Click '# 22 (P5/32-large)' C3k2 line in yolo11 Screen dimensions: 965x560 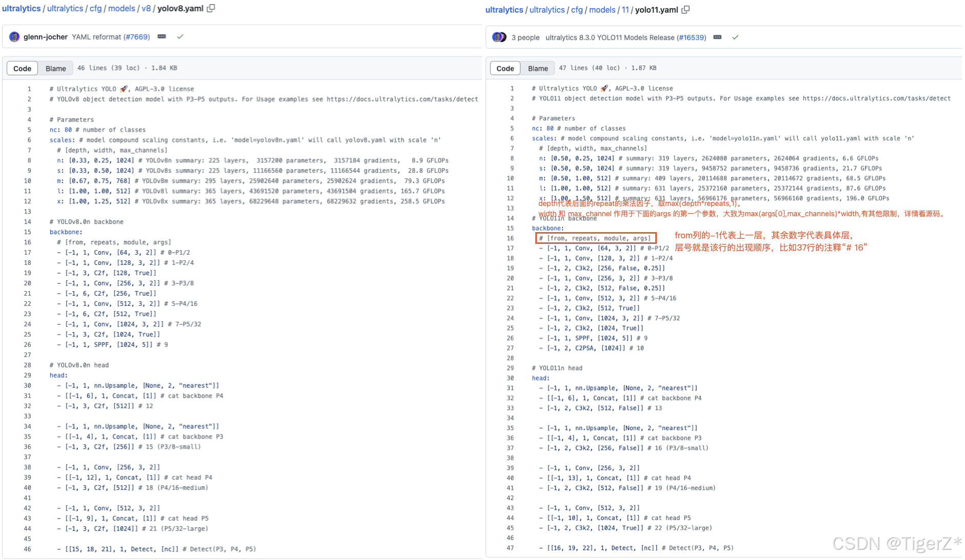[x=626, y=528]
